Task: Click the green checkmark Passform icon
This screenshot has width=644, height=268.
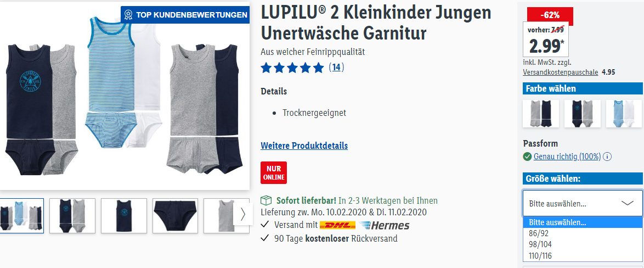Action: pyautogui.click(x=527, y=157)
